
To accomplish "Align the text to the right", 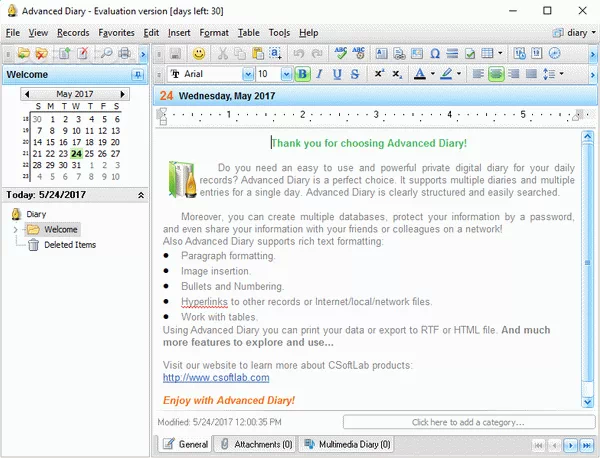I will point(514,74).
